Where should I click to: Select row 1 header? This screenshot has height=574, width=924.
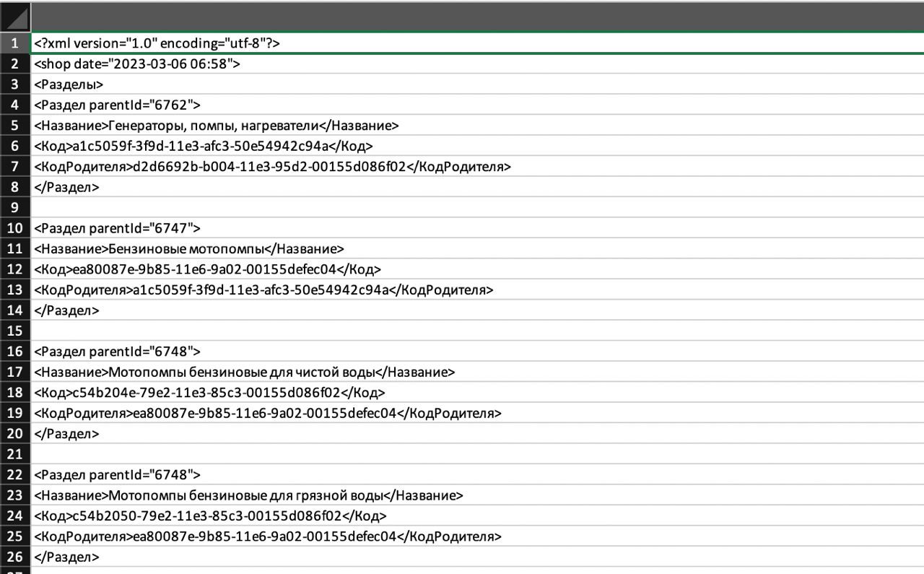tap(15, 43)
